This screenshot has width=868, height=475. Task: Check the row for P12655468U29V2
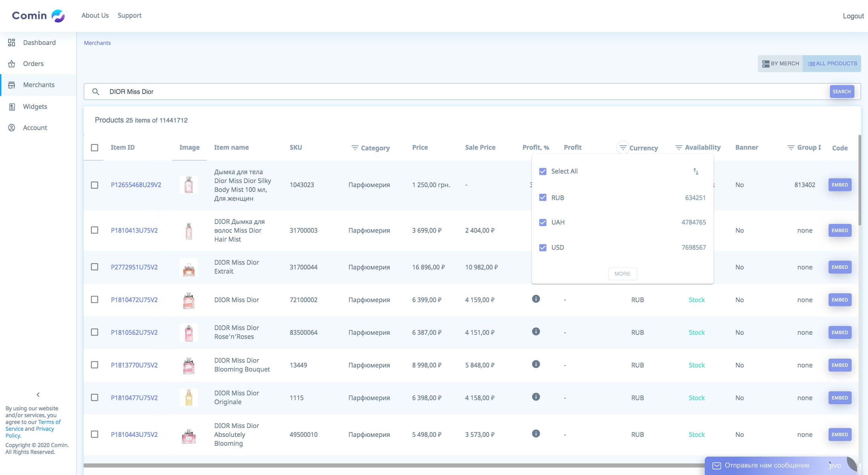[x=95, y=185]
